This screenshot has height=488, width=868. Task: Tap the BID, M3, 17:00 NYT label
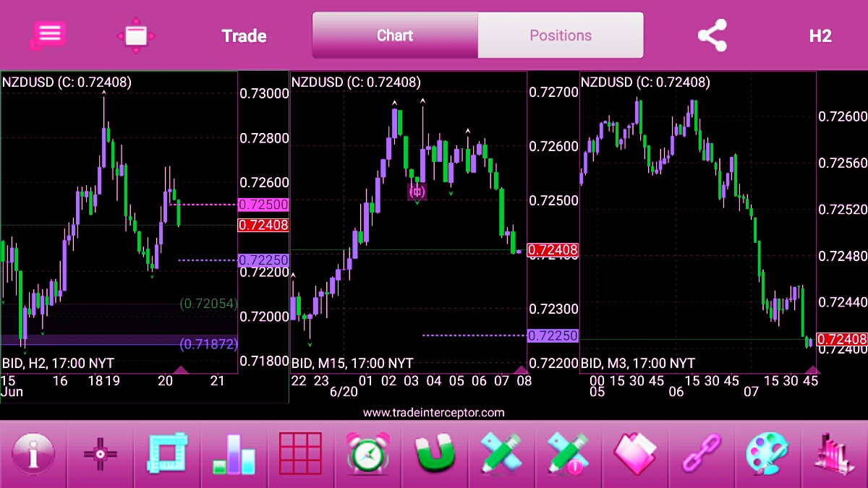click(x=638, y=363)
